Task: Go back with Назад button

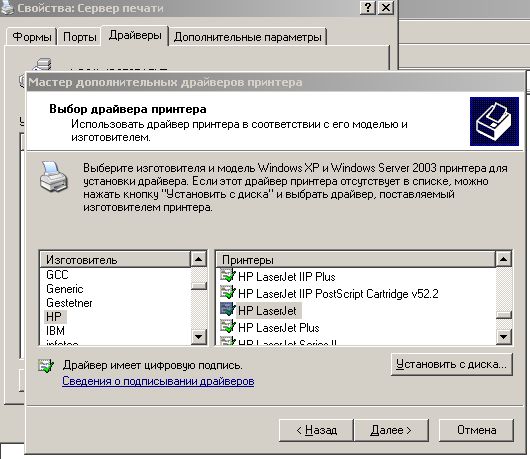Action: click(316, 430)
